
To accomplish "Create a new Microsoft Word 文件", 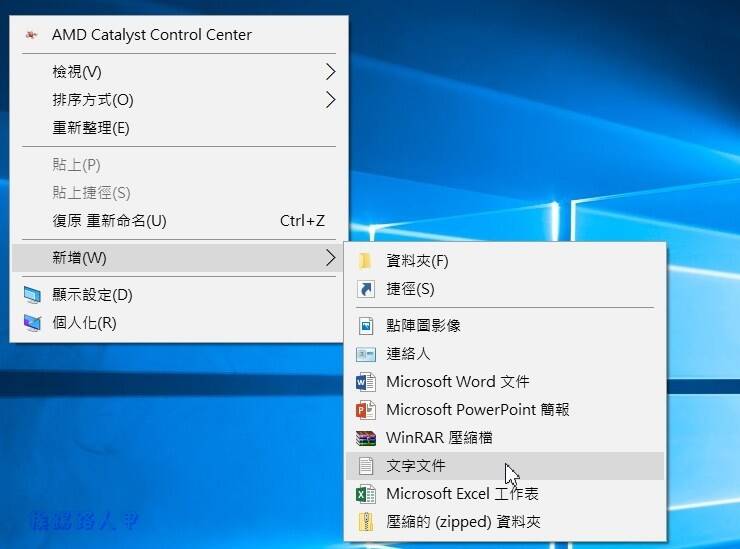I will (x=505, y=382).
